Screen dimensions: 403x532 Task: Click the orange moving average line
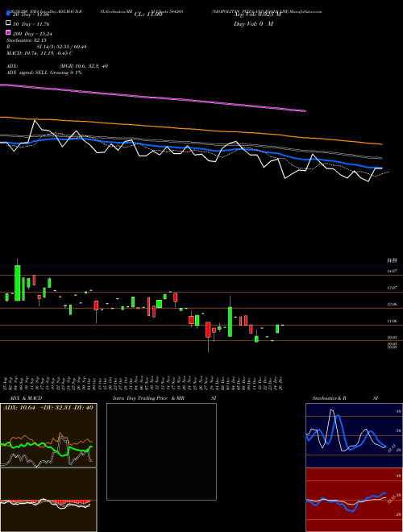click(190, 129)
